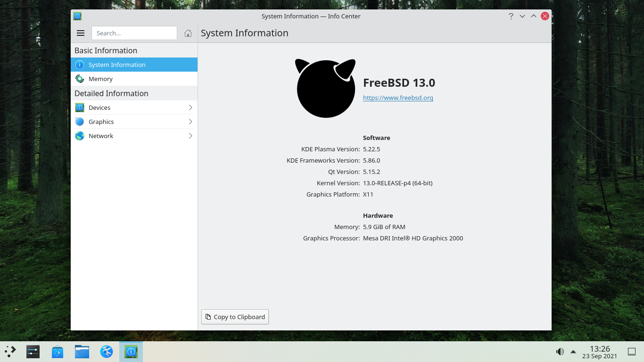Image resolution: width=644 pixels, height=362 pixels.
Task: Click the 'Graphics Processor:' label
Action: [x=331, y=238]
